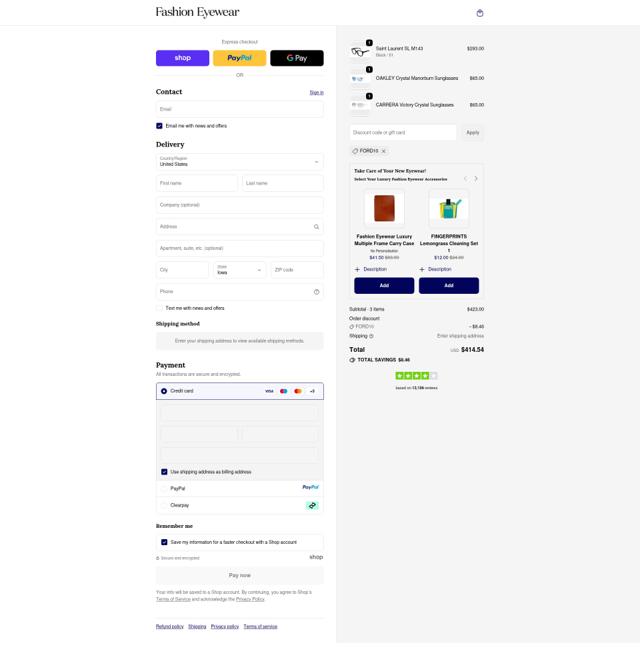Add the Lemongrass Cleaning Set to order
Image resolution: width=640 pixels, height=669 pixels.
[448, 285]
